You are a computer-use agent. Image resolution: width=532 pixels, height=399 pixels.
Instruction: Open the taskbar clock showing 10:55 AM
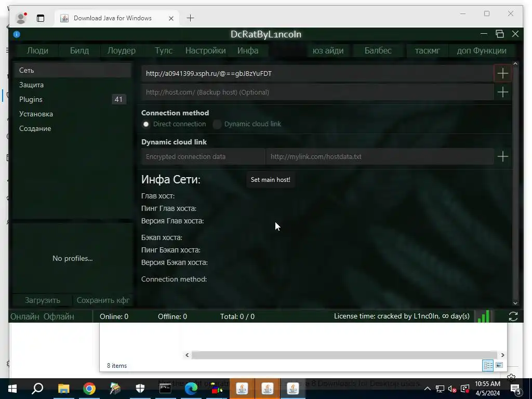(x=487, y=389)
